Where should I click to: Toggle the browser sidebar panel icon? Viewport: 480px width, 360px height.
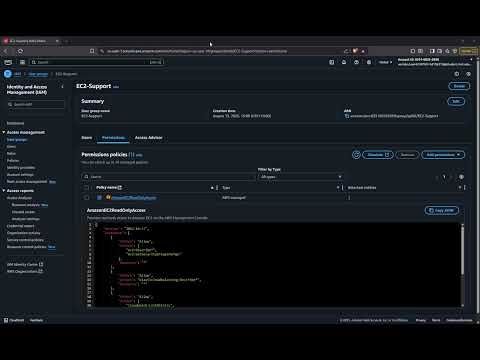point(432,51)
